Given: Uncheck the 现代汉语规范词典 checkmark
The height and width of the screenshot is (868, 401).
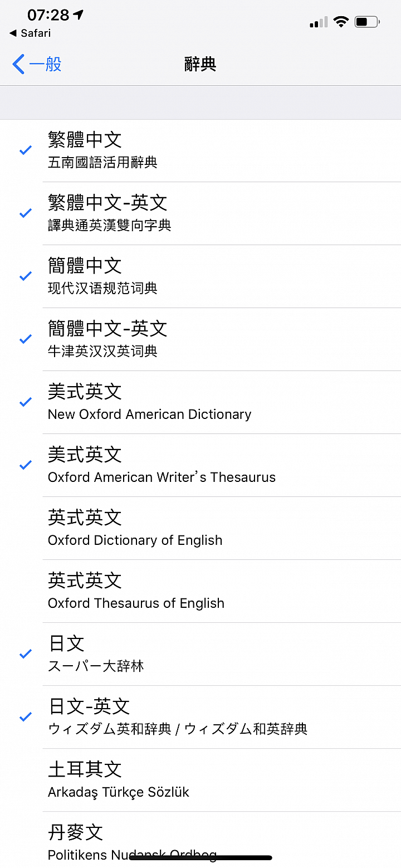Looking at the screenshot, I should 26,276.
